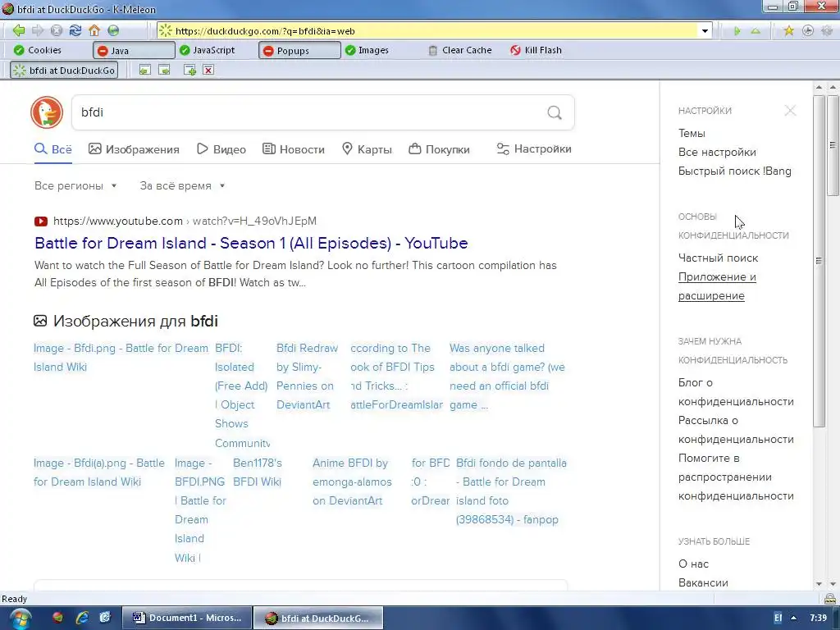Open a new tab with plus icon
This screenshot has width=840, height=630.
click(x=189, y=71)
